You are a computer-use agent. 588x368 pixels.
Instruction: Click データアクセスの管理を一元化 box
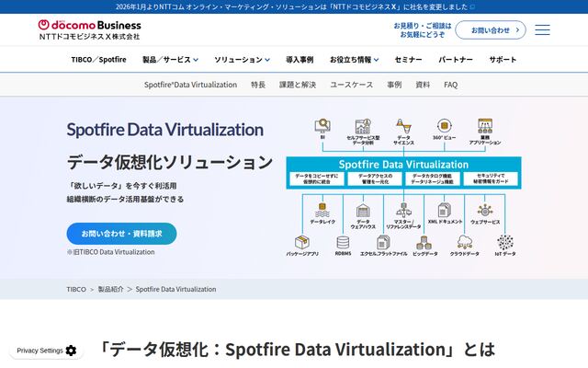click(x=375, y=178)
